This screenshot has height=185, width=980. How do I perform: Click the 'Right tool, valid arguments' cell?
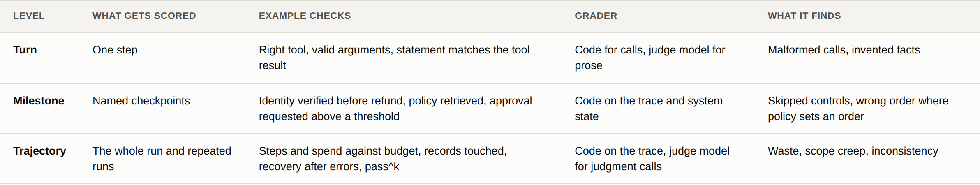(394, 58)
